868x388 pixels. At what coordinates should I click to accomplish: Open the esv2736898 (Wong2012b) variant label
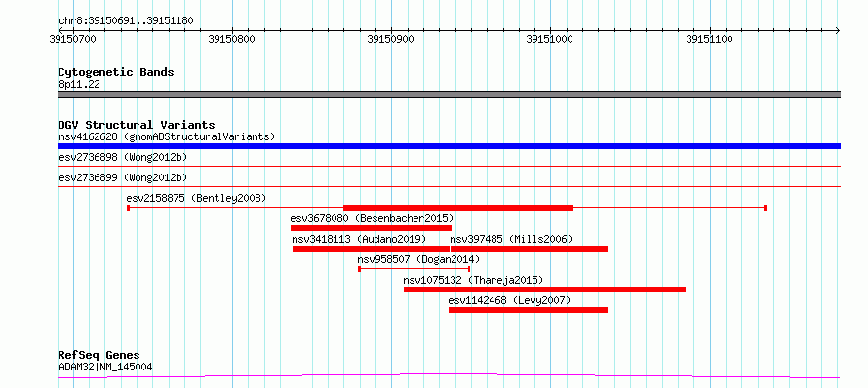pos(123,157)
